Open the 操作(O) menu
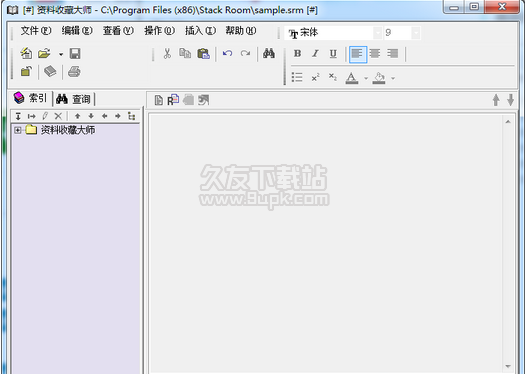The height and width of the screenshot is (374, 525). pos(159,31)
